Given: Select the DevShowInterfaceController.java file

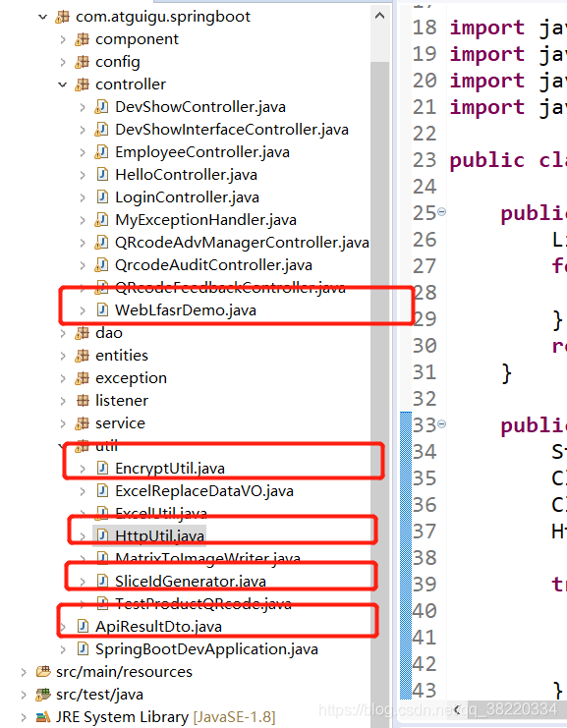Looking at the screenshot, I should click(x=232, y=130).
